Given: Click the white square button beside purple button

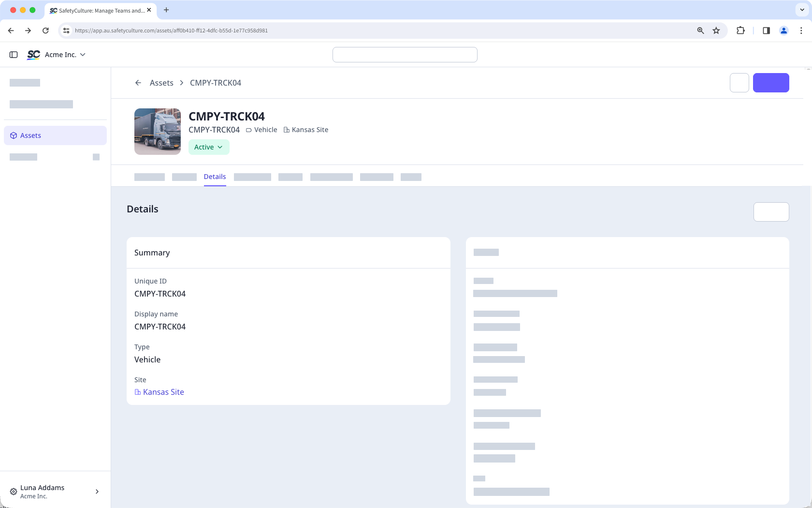Looking at the screenshot, I should 739,83.
